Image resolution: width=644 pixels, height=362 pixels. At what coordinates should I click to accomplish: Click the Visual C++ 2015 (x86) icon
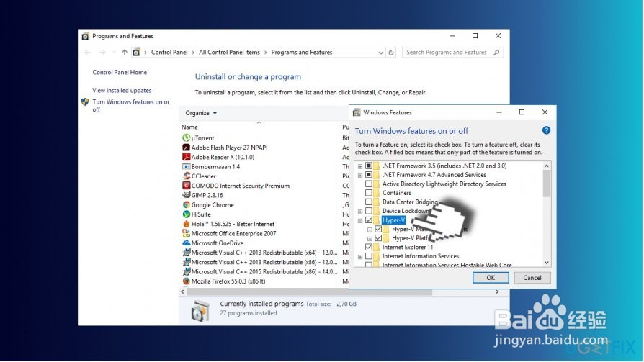click(x=186, y=271)
